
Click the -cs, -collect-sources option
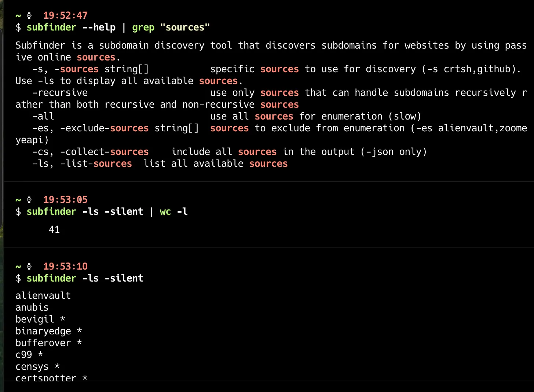pyautogui.click(x=91, y=152)
